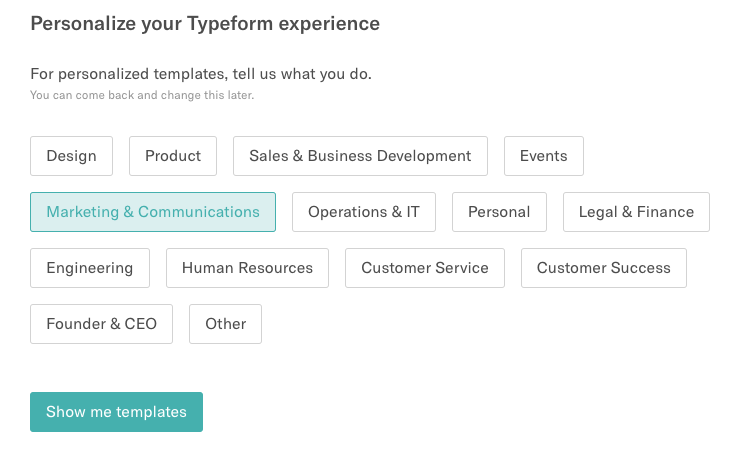Choose Operations & IT
Image resolution: width=733 pixels, height=459 pixels.
[364, 212]
